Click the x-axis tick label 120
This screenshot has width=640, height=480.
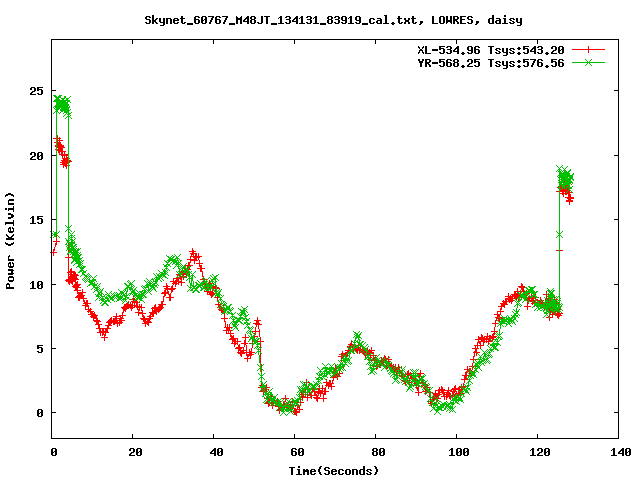point(540,452)
